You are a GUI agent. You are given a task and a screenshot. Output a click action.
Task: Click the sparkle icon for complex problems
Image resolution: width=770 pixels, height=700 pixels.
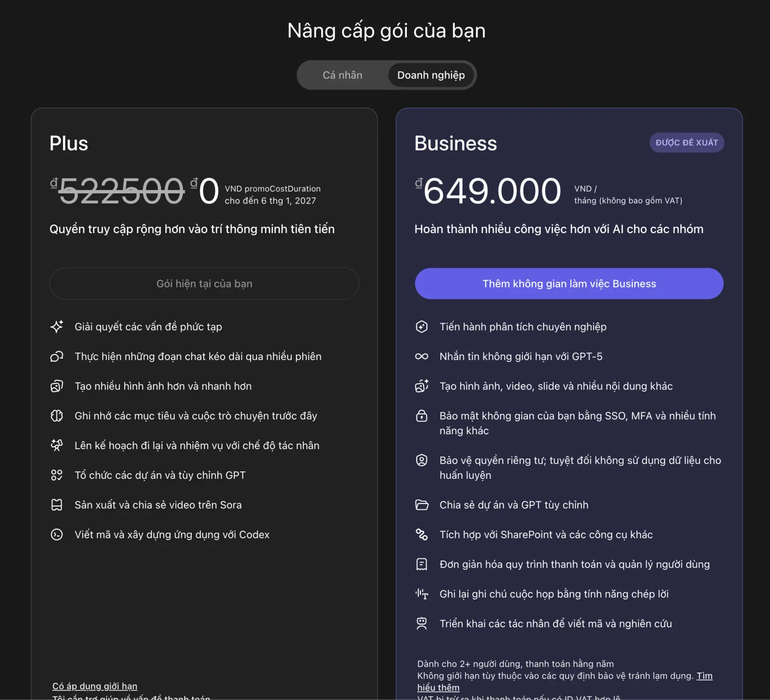coord(57,327)
